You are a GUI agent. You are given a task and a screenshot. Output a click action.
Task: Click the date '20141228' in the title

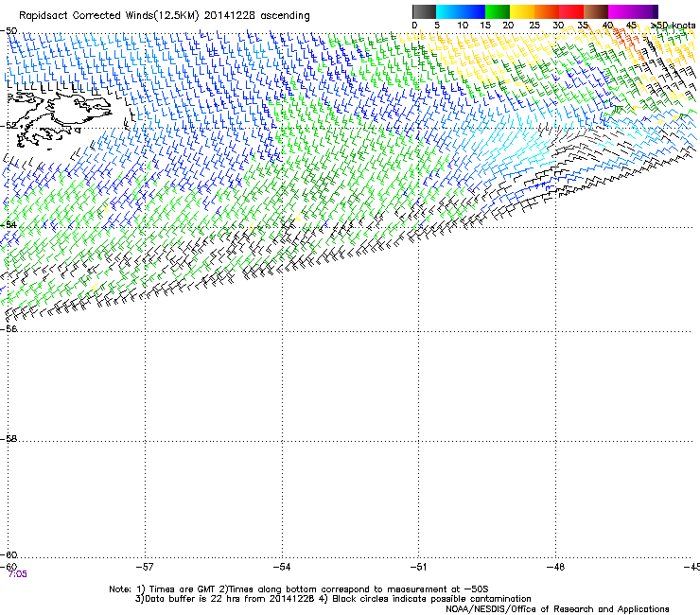click(x=230, y=16)
